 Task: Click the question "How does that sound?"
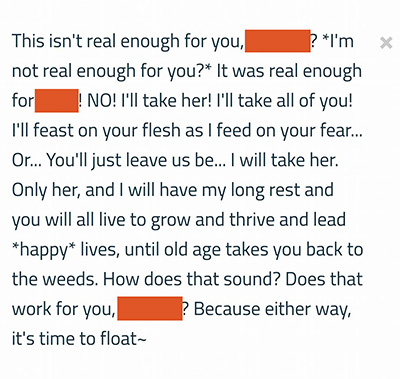click(x=191, y=279)
